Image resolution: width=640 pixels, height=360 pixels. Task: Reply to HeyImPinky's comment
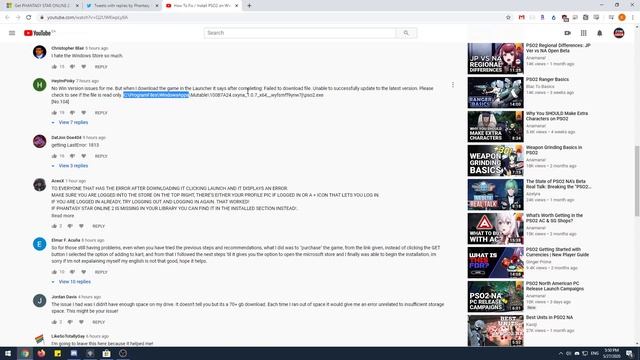pos(101,113)
